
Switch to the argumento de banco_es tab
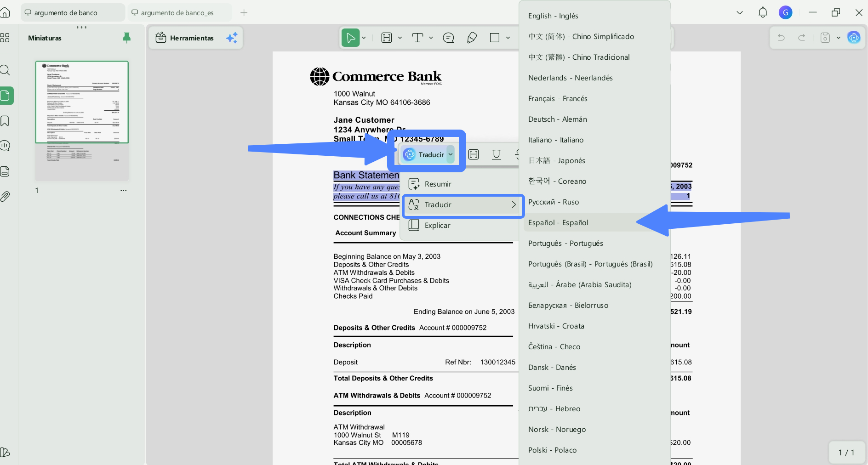click(180, 12)
